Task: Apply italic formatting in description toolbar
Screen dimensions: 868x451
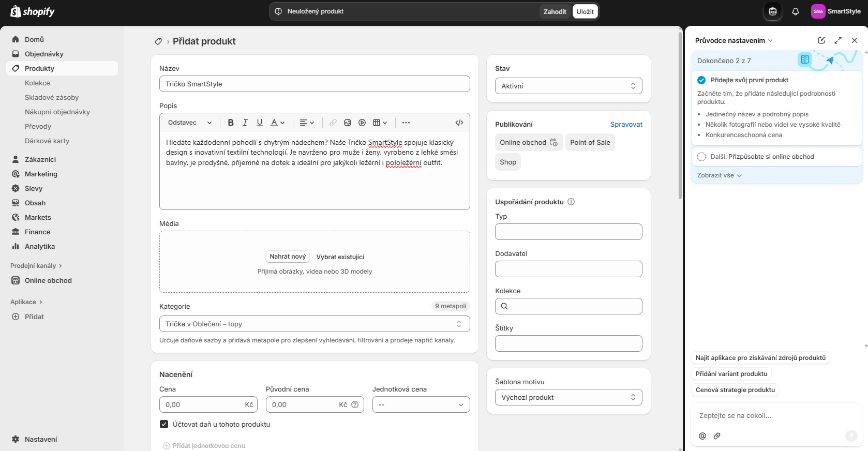Action: [245, 123]
